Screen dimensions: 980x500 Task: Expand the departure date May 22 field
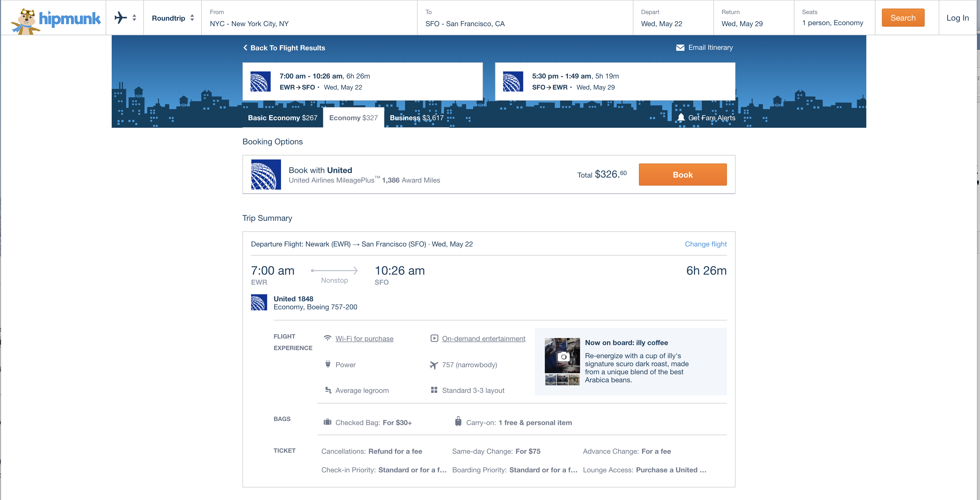click(x=673, y=17)
